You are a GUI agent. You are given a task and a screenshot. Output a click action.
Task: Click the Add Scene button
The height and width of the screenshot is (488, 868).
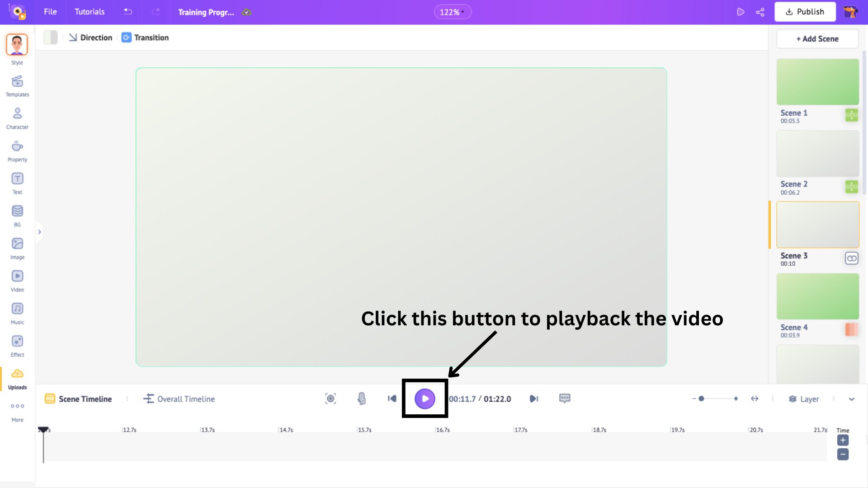(x=817, y=39)
